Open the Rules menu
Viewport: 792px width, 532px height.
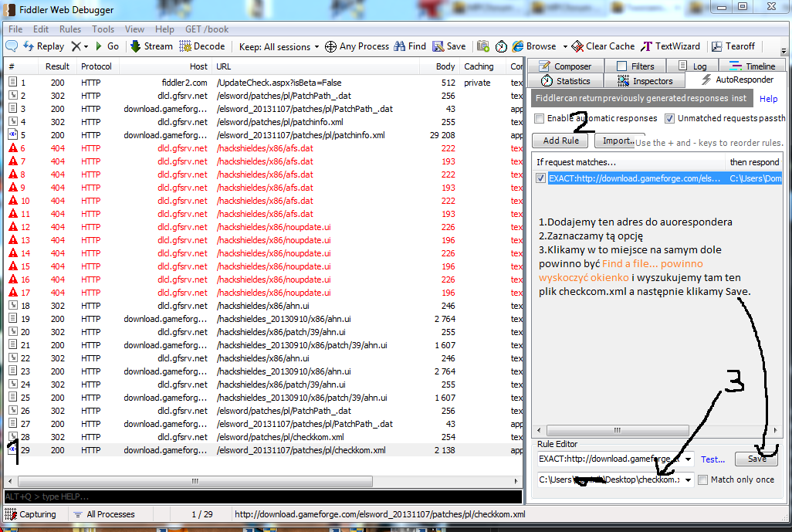[x=70, y=29]
